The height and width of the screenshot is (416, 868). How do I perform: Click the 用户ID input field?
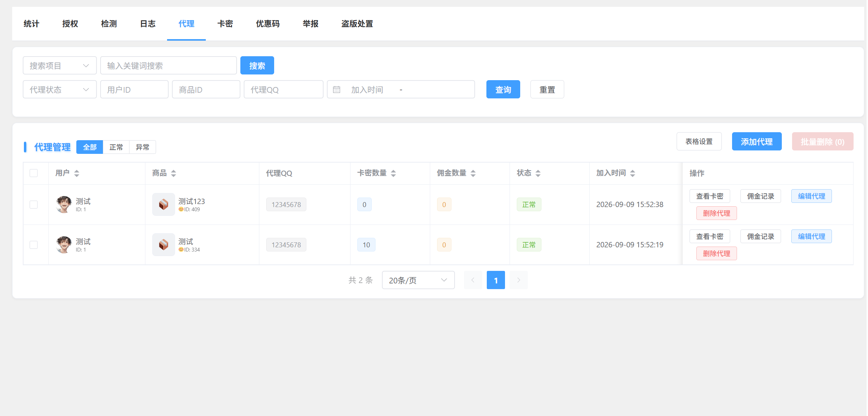click(134, 90)
